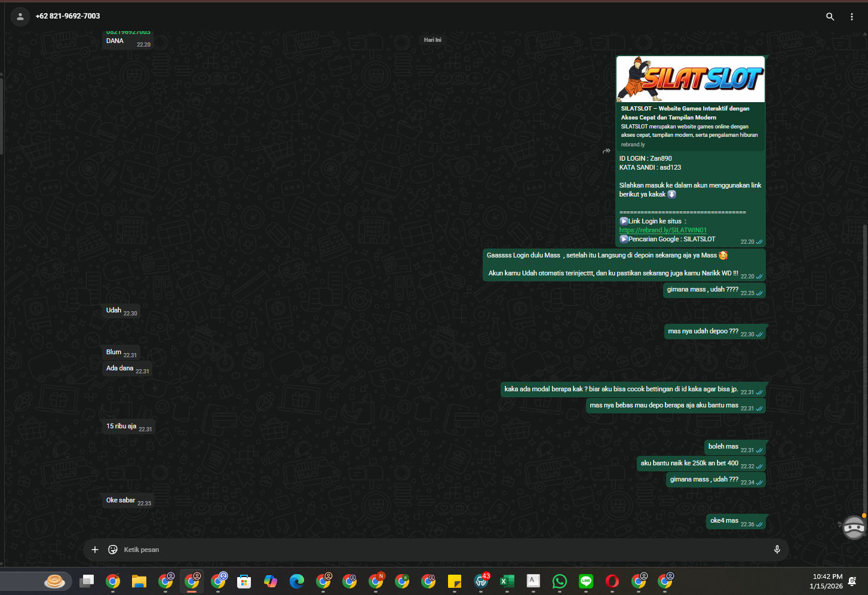Viewport: 868px width, 595px height.
Task: Select the 'DANA' message at 22.20
Action: 128,41
